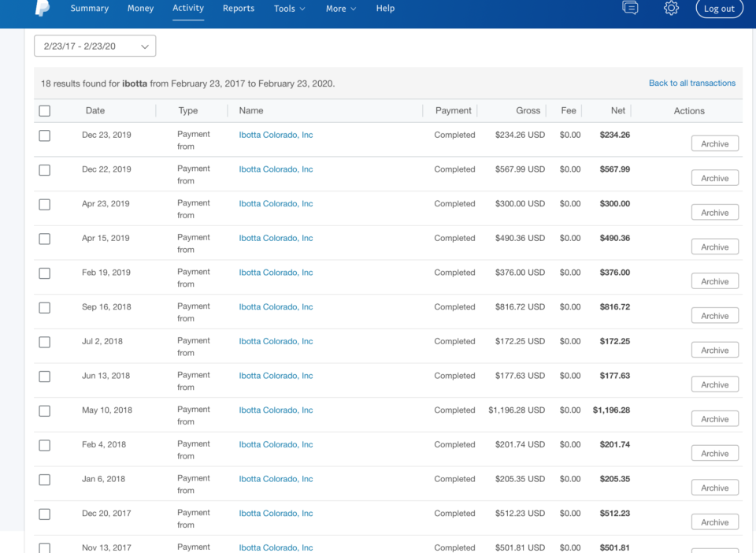Open Ibotta Colorado, Inc link for Nov 13, 2017

click(x=276, y=547)
